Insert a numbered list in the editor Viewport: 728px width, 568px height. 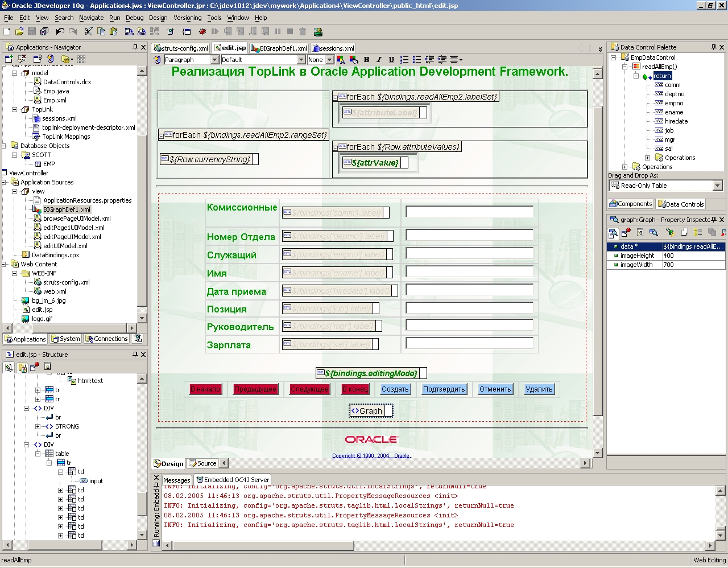pyautogui.click(x=404, y=60)
